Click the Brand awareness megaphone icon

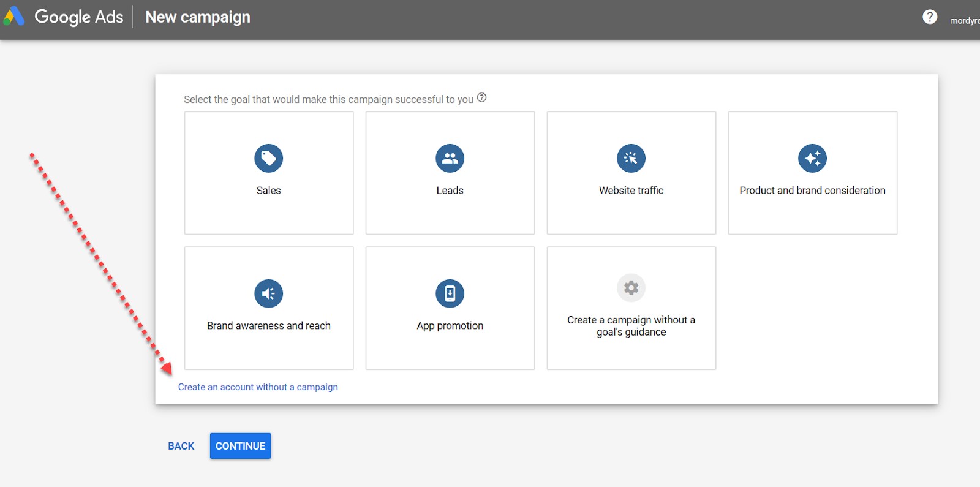pyautogui.click(x=268, y=293)
